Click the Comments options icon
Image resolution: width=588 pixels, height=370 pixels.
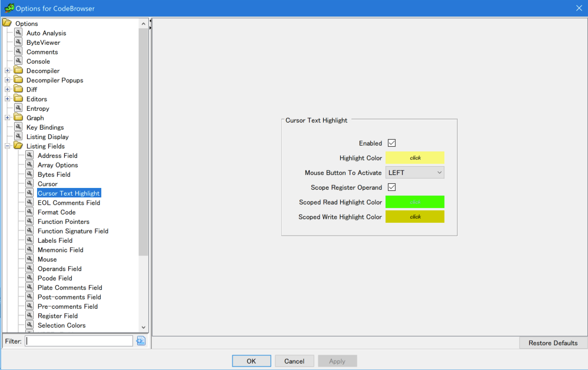[18, 51]
